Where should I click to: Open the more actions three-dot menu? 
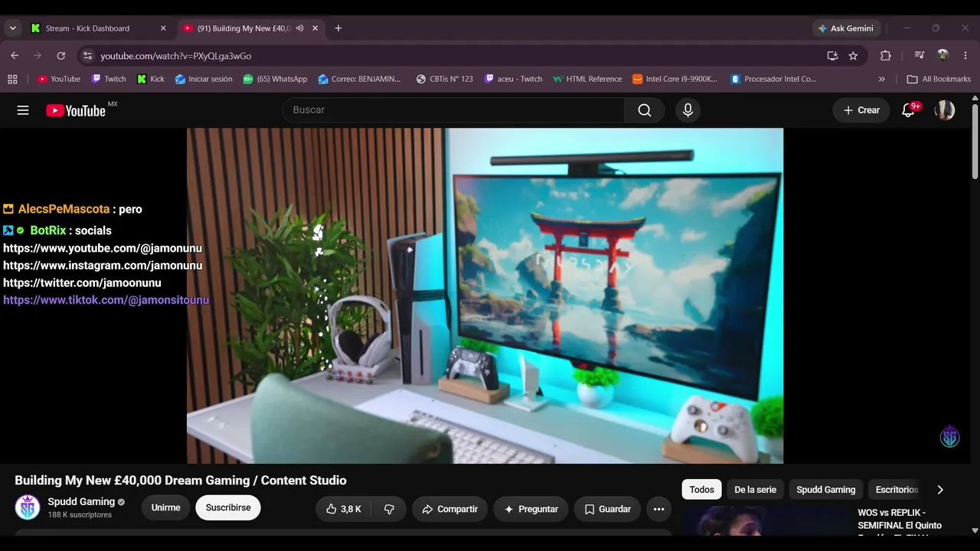pyautogui.click(x=658, y=509)
